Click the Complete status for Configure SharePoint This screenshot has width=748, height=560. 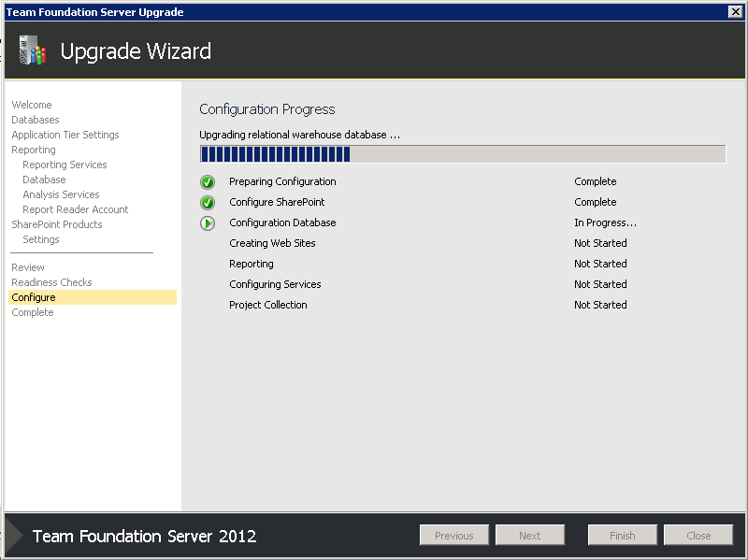coord(596,202)
